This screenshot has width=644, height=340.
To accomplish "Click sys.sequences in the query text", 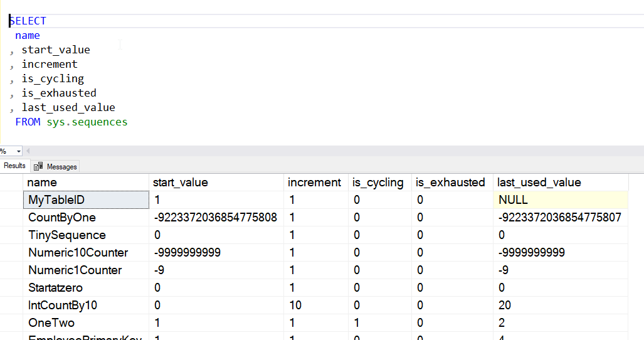I will pyautogui.click(x=87, y=122).
